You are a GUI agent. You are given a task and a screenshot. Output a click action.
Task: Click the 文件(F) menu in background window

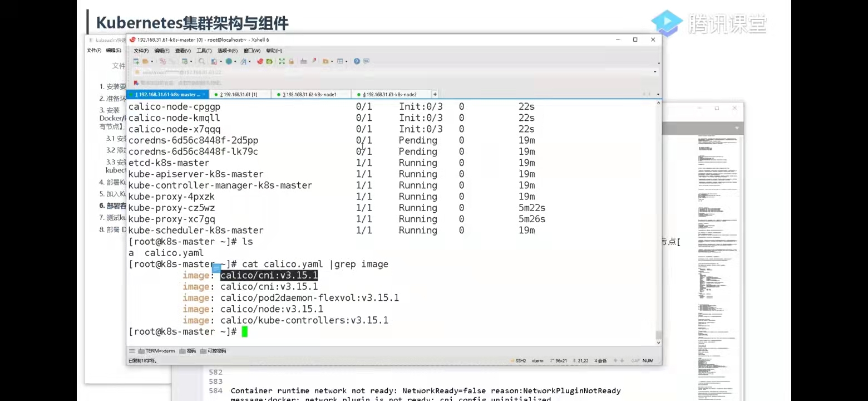point(94,51)
